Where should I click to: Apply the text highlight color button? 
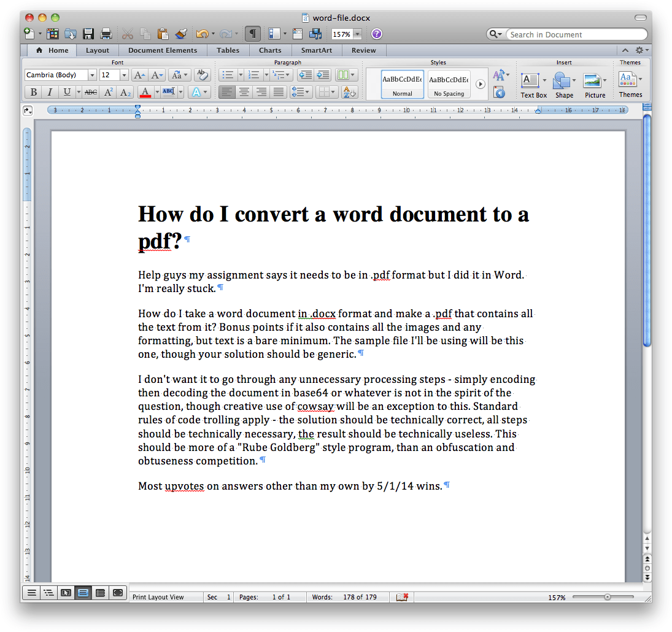click(168, 92)
